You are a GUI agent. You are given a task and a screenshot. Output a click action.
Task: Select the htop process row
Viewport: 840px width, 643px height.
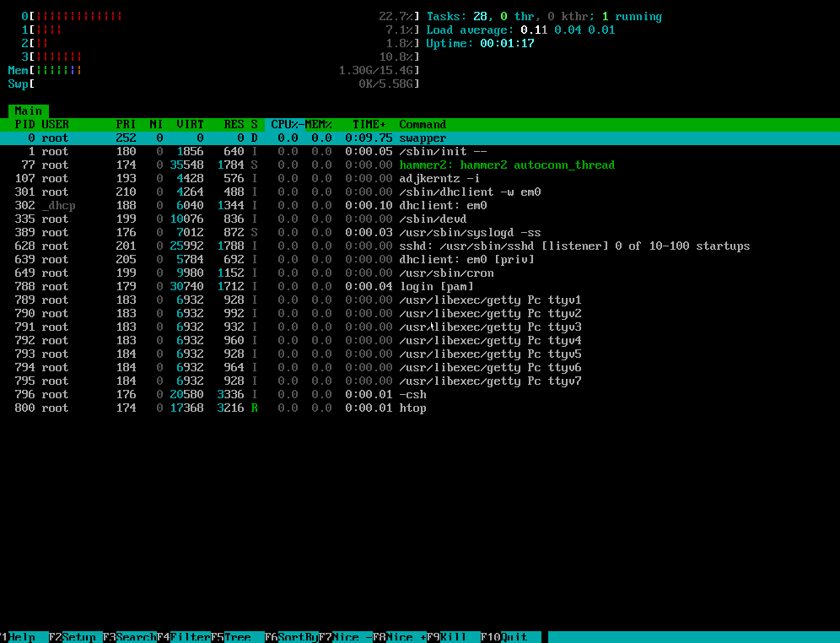point(412,408)
